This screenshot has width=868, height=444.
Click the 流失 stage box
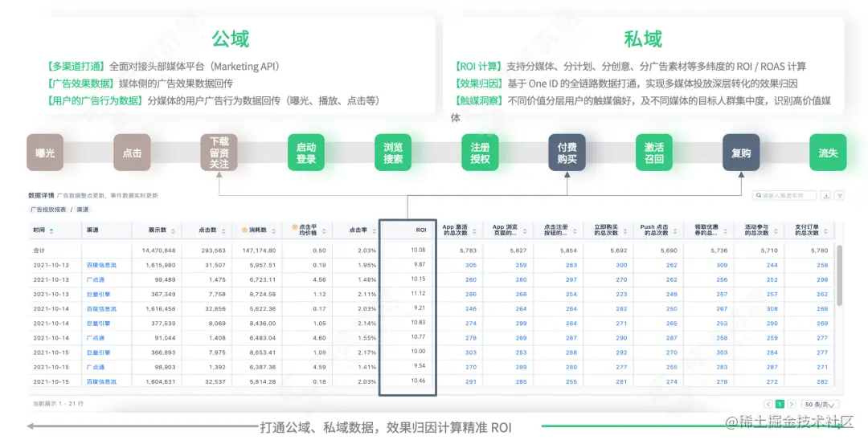828,153
